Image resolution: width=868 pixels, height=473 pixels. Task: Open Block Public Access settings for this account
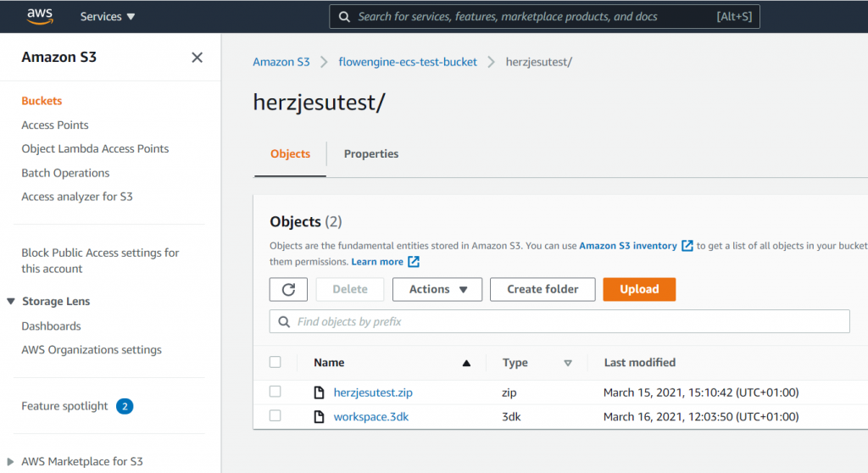pyautogui.click(x=100, y=260)
